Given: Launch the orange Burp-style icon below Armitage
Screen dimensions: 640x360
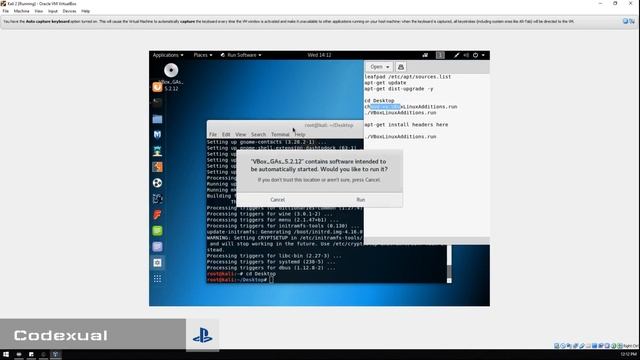Looking at the screenshot, I should [x=157, y=167].
